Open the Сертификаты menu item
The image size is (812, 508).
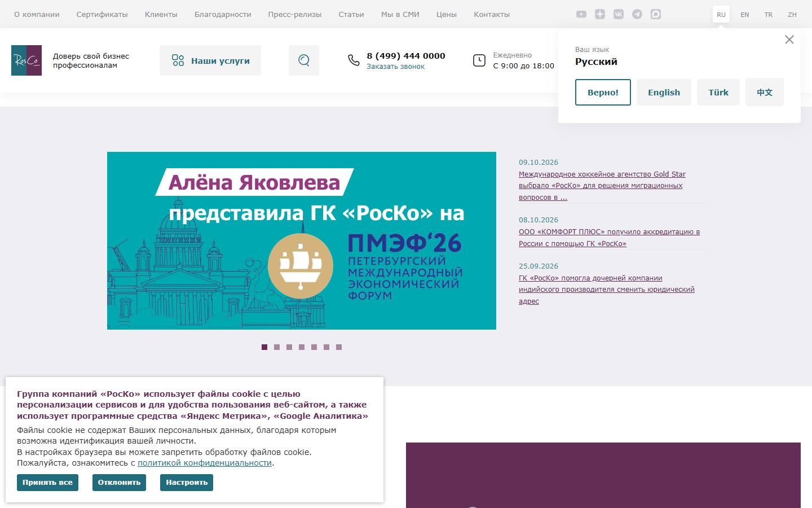102,15
